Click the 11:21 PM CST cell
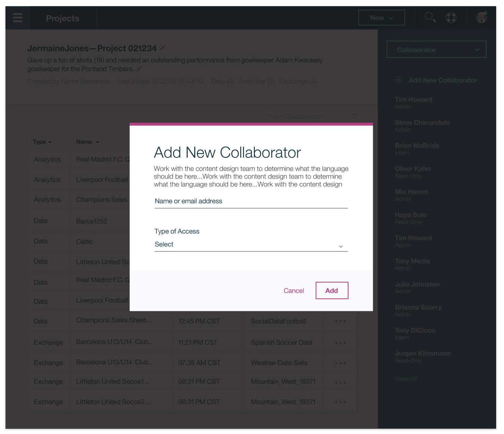The height and width of the screenshot is (434, 504). (x=198, y=343)
